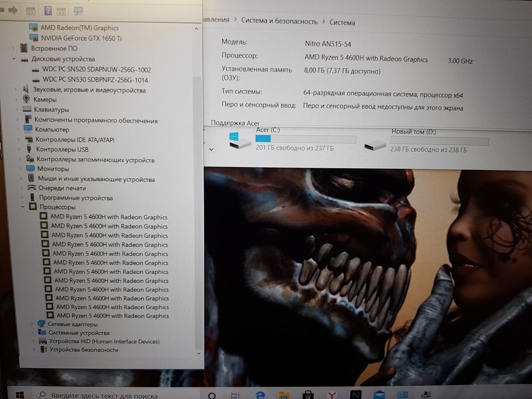This screenshot has width=532, height=399.
Task: Collapse the Дисковые устройства category
Action: (14, 59)
